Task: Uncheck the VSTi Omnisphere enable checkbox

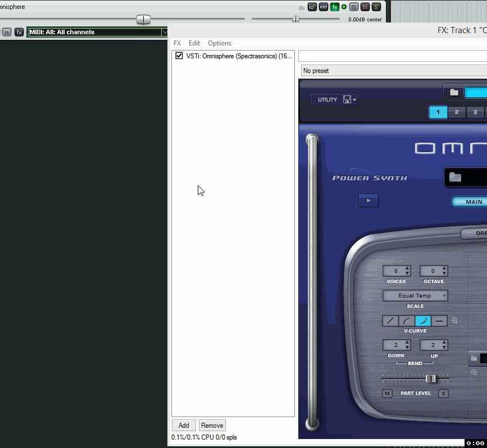Action: (x=179, y=56)
